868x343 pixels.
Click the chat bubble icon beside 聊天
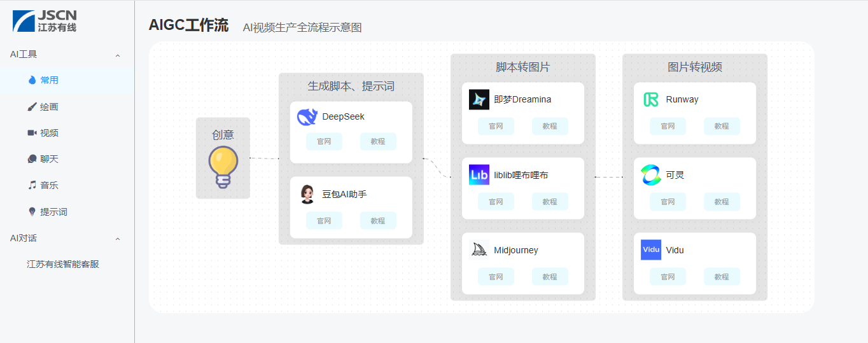(x=32, y=159)
